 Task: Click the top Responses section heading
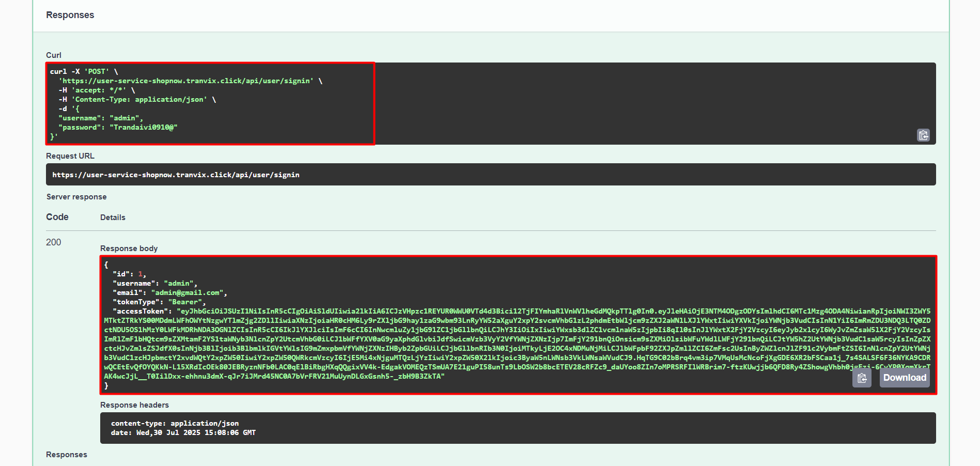pyautogui.click(x=70, y=15)
